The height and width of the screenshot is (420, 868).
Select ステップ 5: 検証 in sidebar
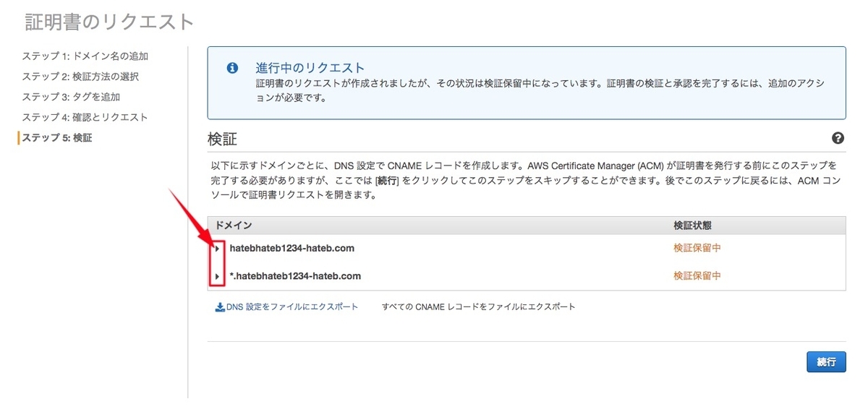57,137
